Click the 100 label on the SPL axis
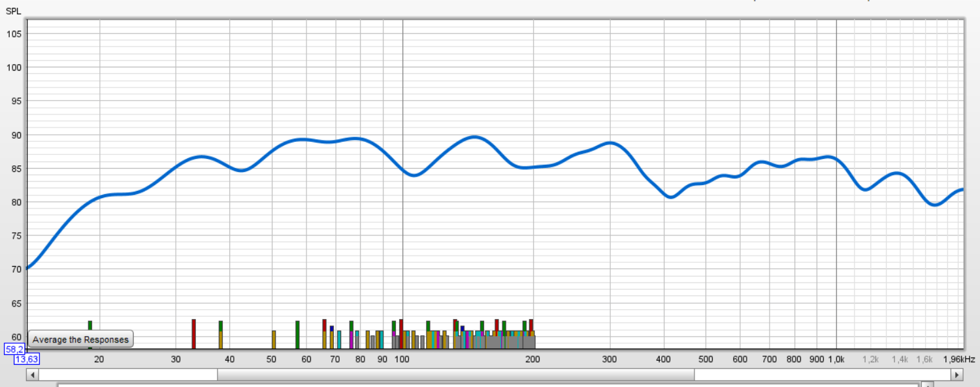980x387 pixels. click(x=14, y=67)
